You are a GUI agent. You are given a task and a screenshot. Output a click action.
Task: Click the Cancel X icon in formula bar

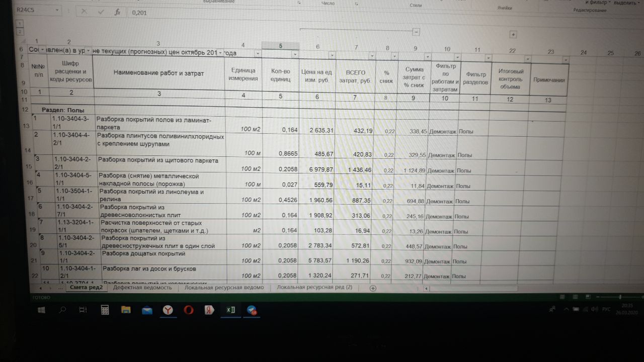tap(84, 12)
